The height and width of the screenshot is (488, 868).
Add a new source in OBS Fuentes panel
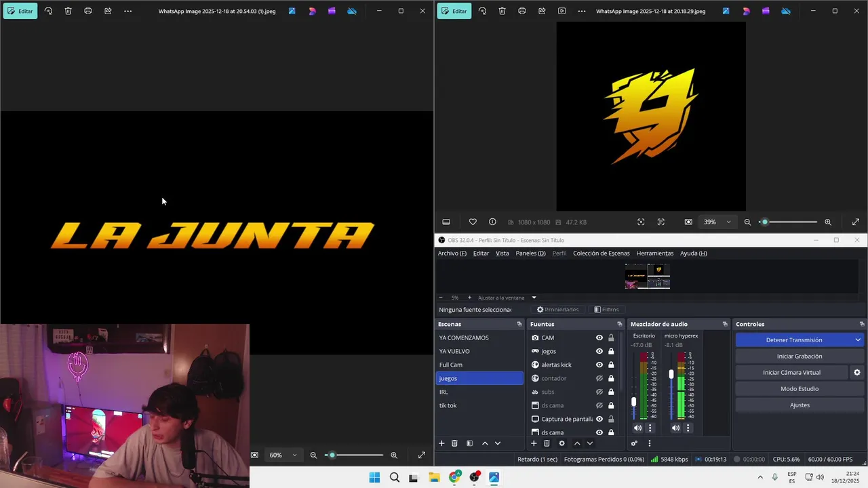click(x=534, y=443)
